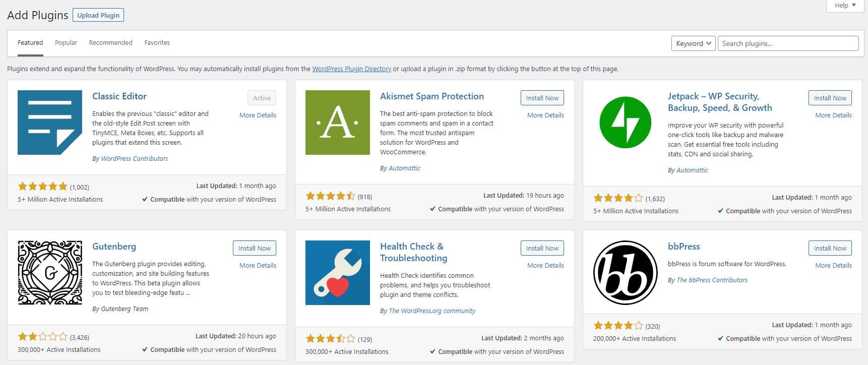This screenshot has width=868, height=365.
Task: Install the Jetpack plugin
Action: click(830, 98)
